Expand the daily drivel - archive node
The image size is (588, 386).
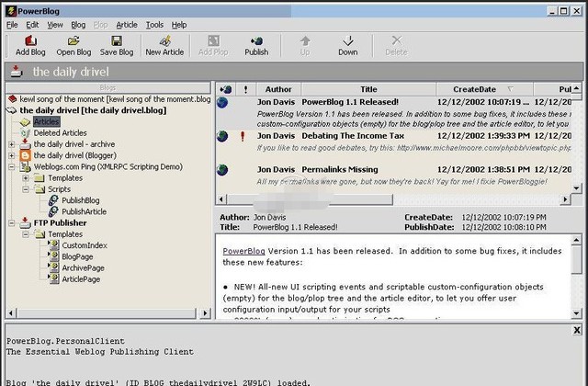pos(12,144)
